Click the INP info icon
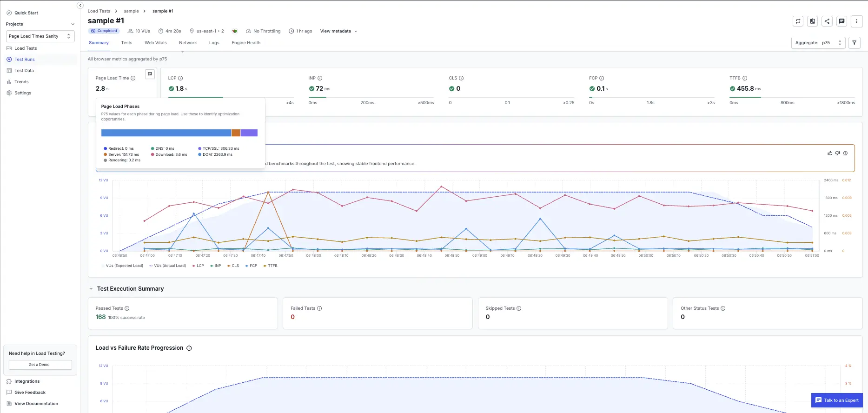Viewport: 868px width, 413px height. pos(320,78)
